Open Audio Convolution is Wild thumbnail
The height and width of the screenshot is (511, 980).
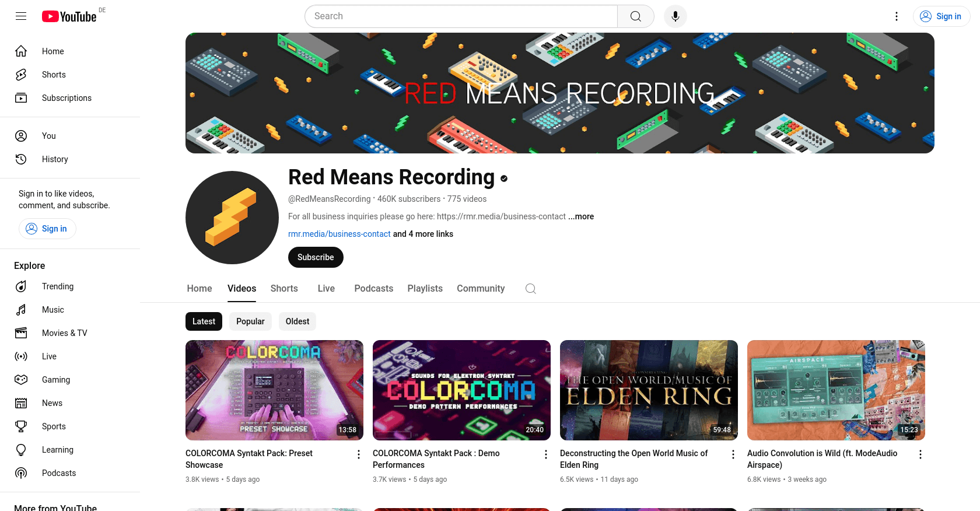point(836,390)
